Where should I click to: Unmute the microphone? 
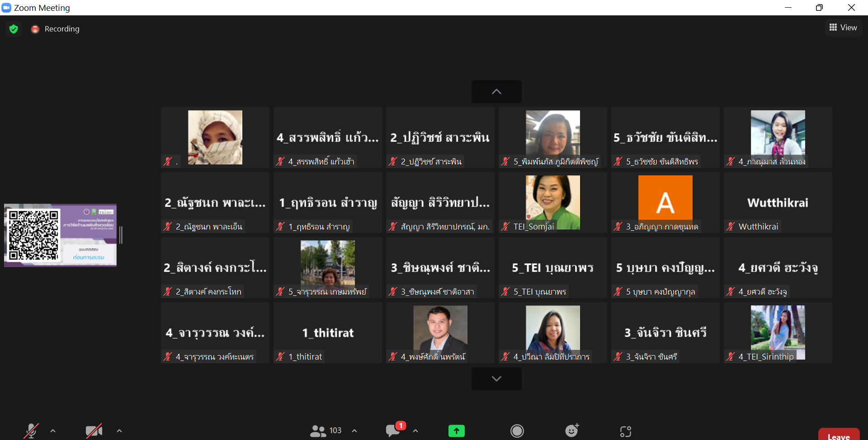[31, 431]
